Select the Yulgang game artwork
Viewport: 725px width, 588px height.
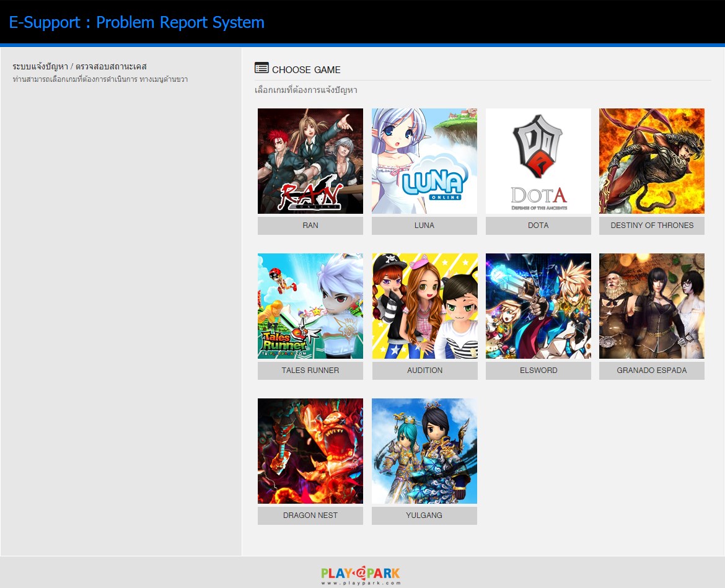pyautogui.click(x=424, y=451)
